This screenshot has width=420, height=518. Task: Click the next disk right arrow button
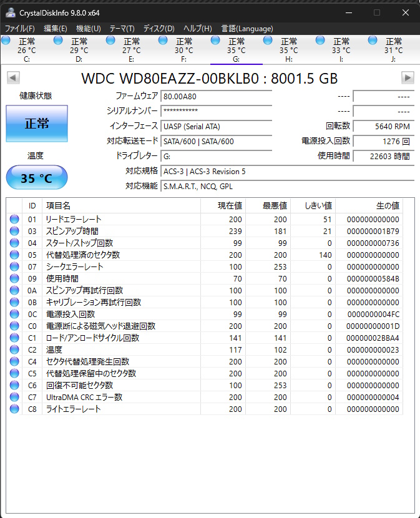tap(408, 77)
